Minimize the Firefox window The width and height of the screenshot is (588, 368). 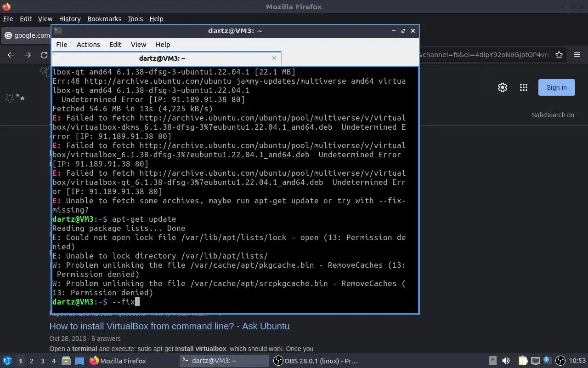(564, 7)
